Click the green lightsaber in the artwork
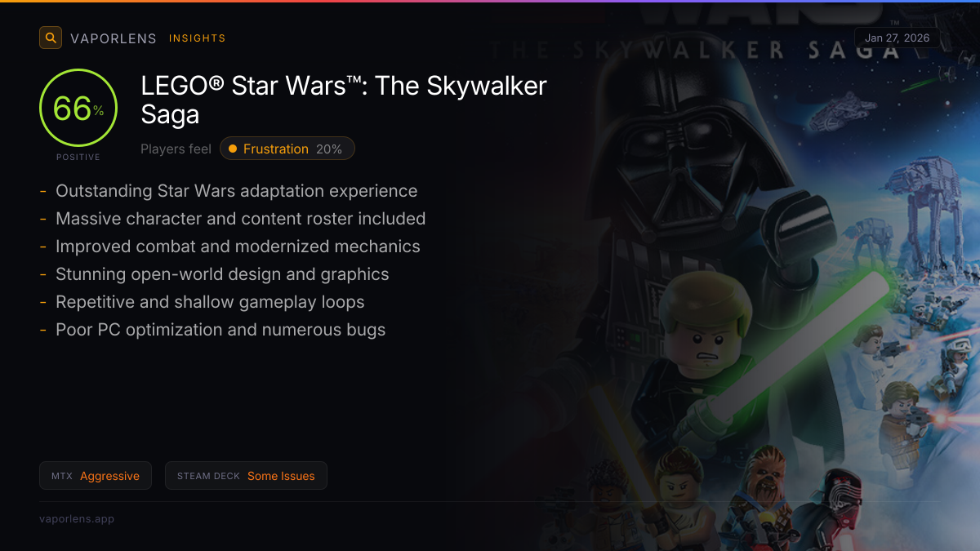Image resolution: width=980 pixels, height=551 pixels. (x=800, y=343)
